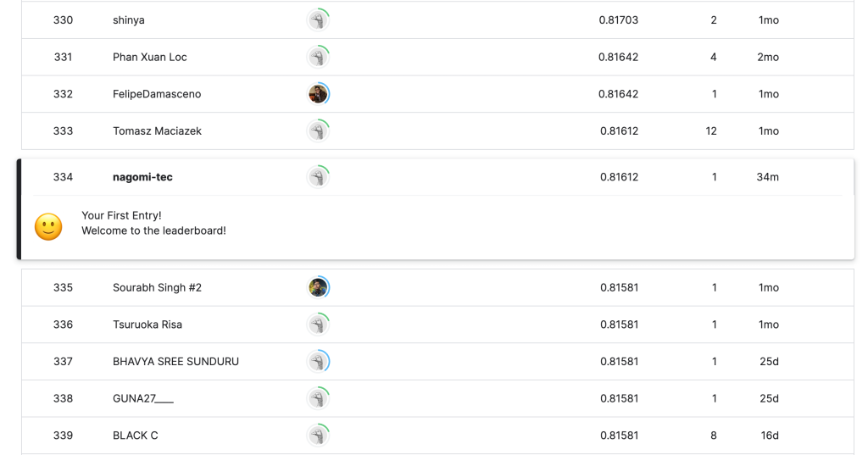Open the Tomasz Maciazek team link

click(x=157, y=131)
